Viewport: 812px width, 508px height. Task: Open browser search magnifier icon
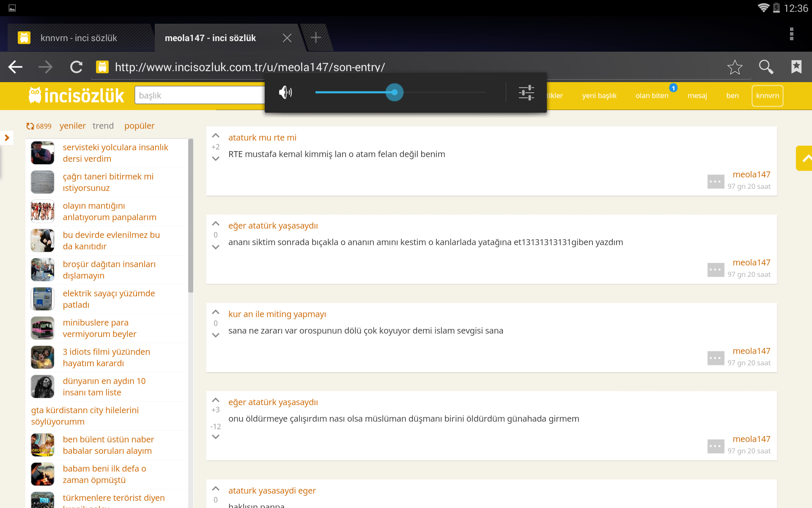766,67
